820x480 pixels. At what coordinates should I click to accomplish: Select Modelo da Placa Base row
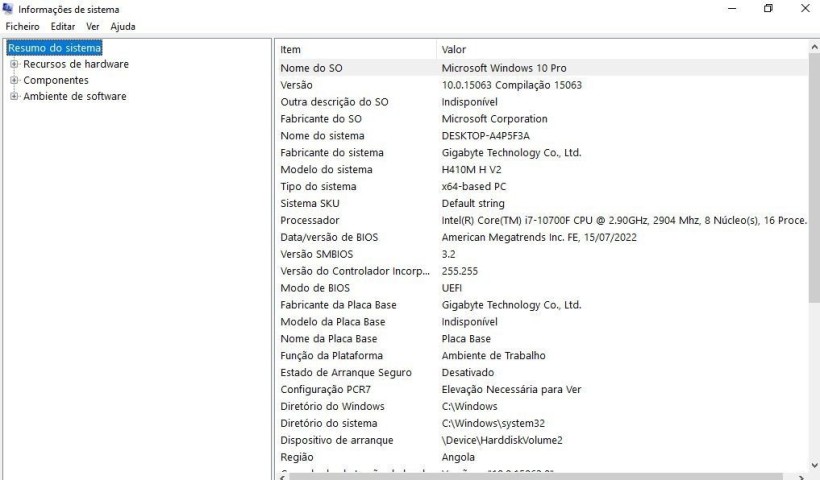coord(542,322)
